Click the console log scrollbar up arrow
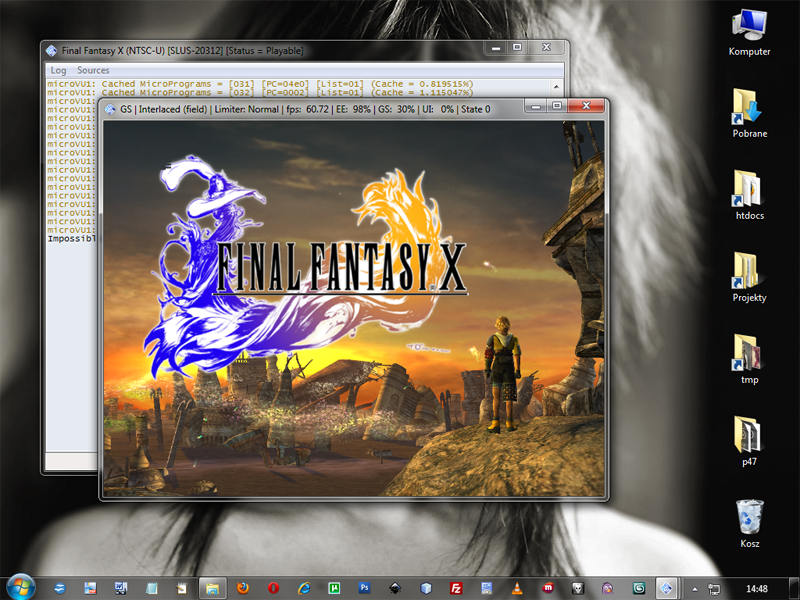Image resolution: width=800 pixels, height=600 pixels. [557, 86]
